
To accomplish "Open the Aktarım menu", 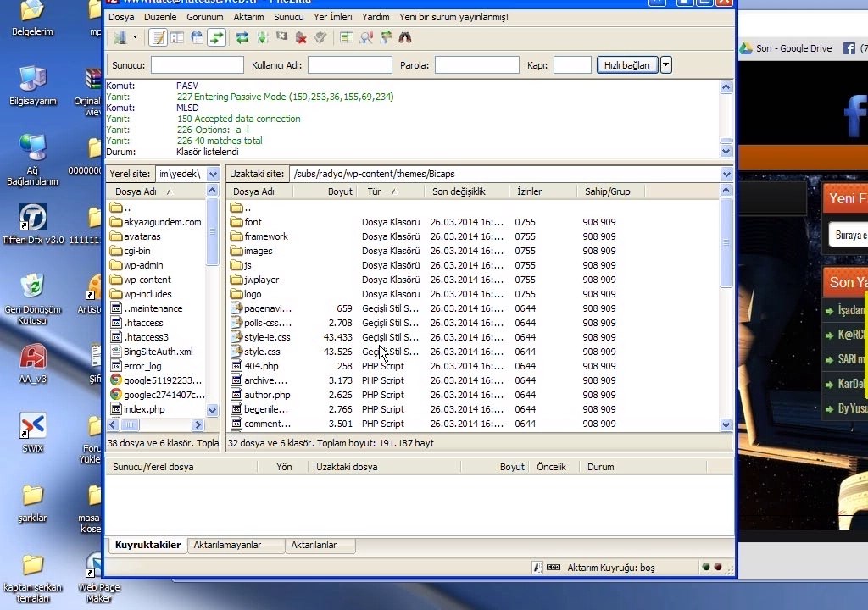I will (248, 17).
